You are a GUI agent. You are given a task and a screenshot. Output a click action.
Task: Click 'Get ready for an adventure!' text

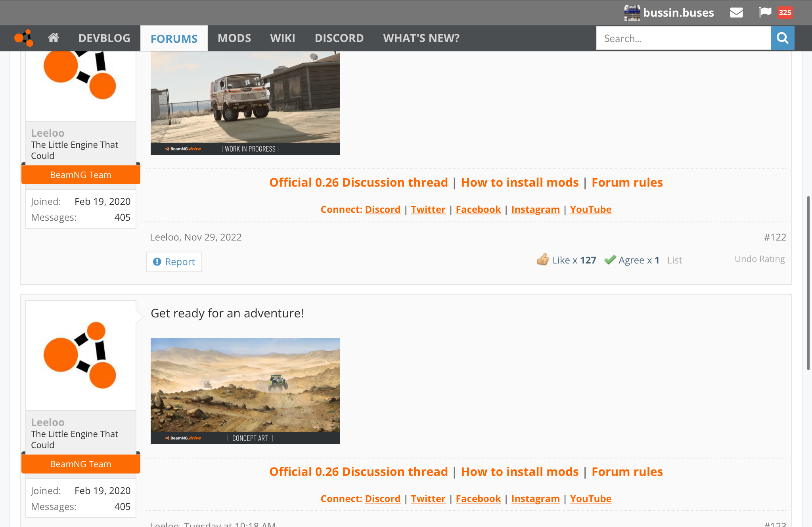coord(227,313)
